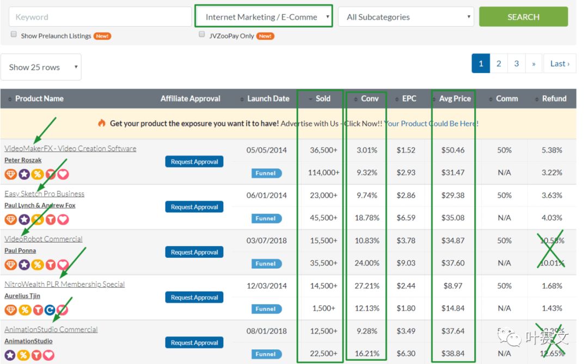Request Approval for Easy Sketch Pro Business
This screenshot has width=588, height=364.
point(194,207)
